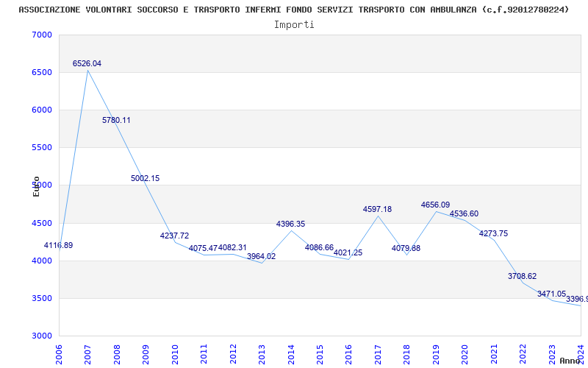Select the 3471.05 data label
The width and height of the screenshot is (588, 368).
point(551,294)
